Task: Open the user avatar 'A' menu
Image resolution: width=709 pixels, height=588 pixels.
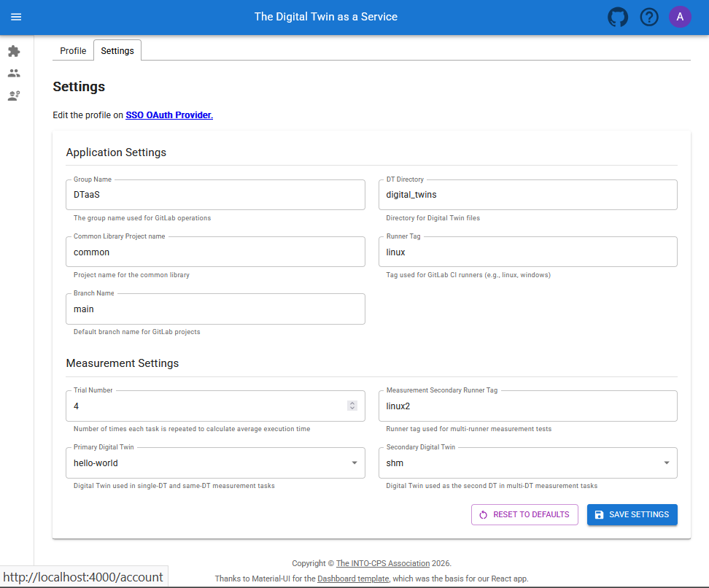Action: point(680,17)
